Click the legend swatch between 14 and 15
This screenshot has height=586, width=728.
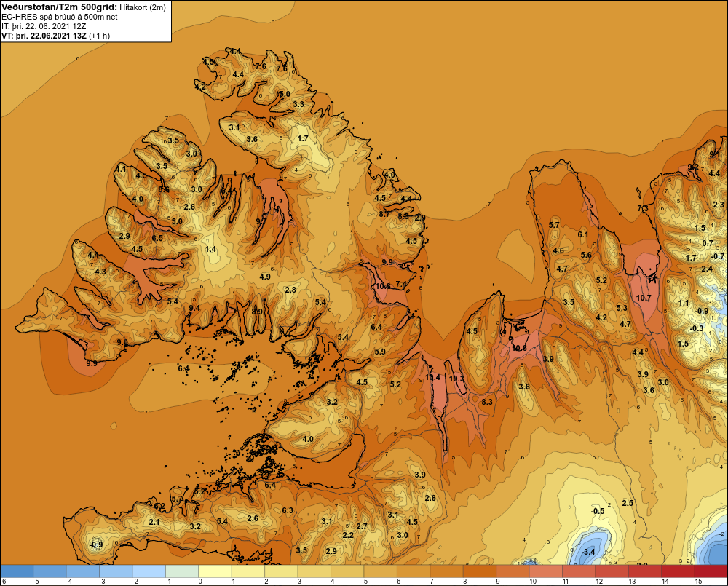(x=678, y=571)
